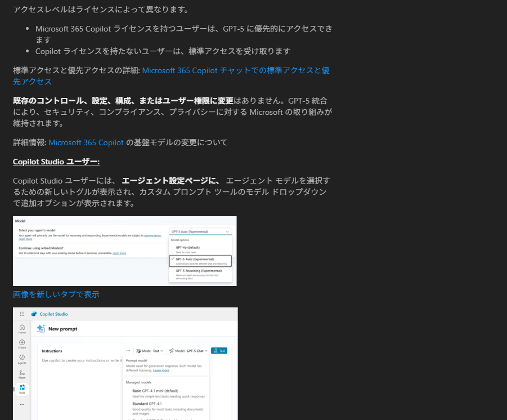
Task: Click Learn more after retired Models text
Action: click(x=119, y=253)
